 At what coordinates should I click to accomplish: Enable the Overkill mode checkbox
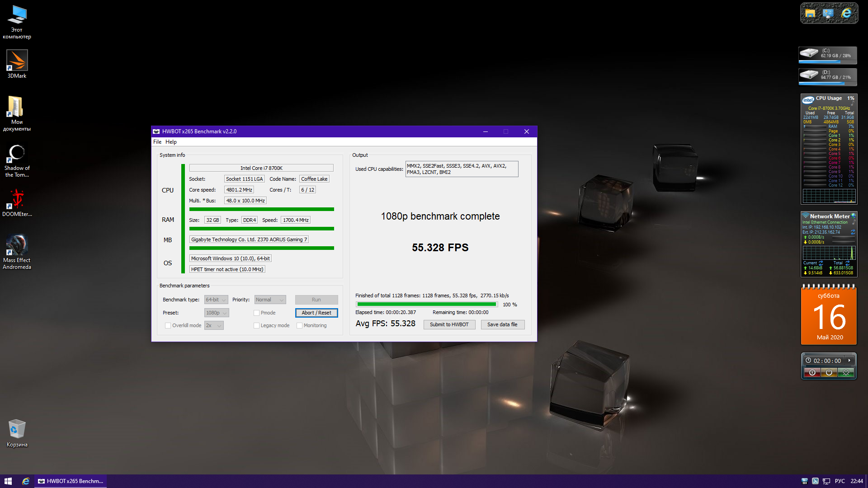point(168,325)
